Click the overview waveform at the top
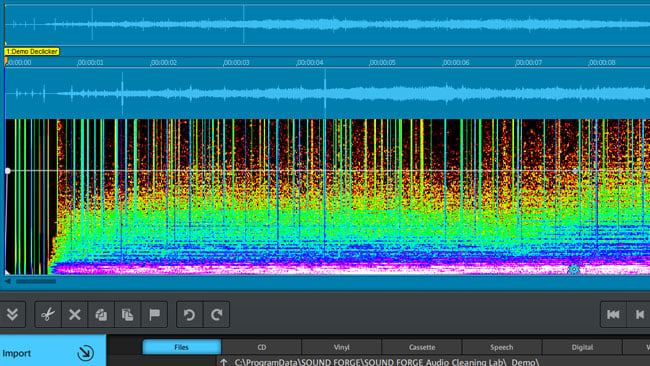Image resolution: width=650 pixels, height=366 pixels. point(327,25)
